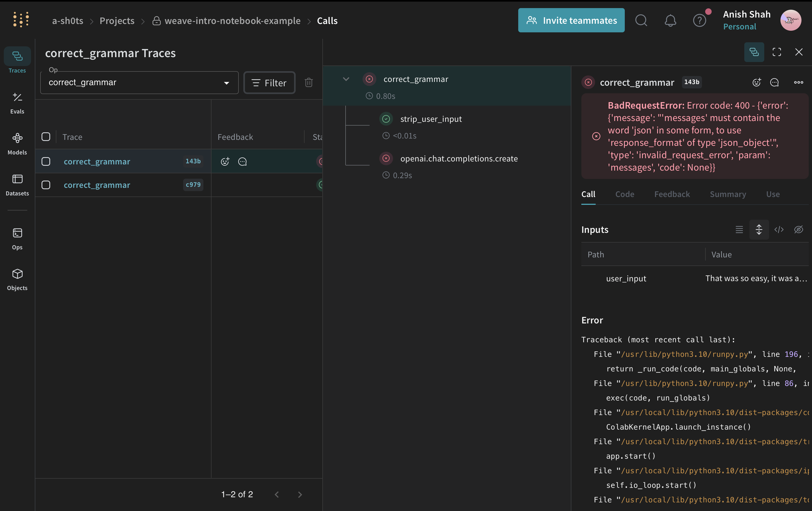Switch Inputs to list view icon
The height and width of the screenshot is (511, 812).
(739, 229)
